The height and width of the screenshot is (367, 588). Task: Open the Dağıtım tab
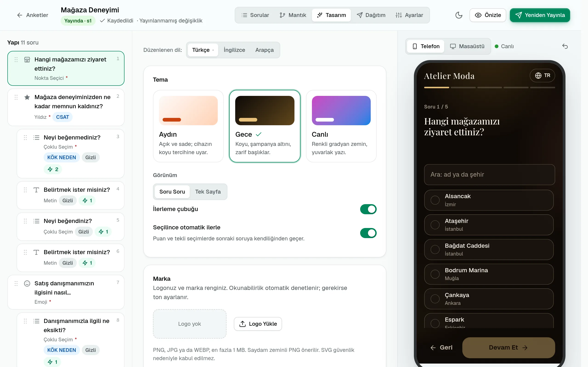click(x=371, y=15)
